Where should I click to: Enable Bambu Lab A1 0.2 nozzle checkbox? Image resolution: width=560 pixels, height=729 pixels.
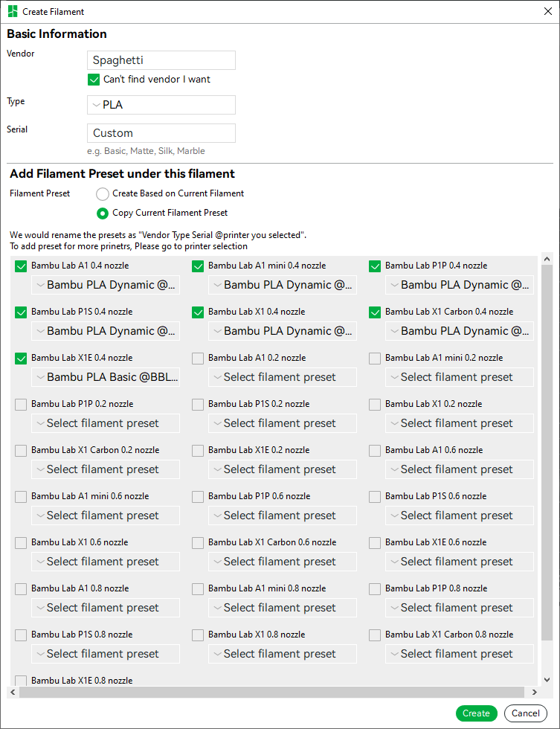198,359
